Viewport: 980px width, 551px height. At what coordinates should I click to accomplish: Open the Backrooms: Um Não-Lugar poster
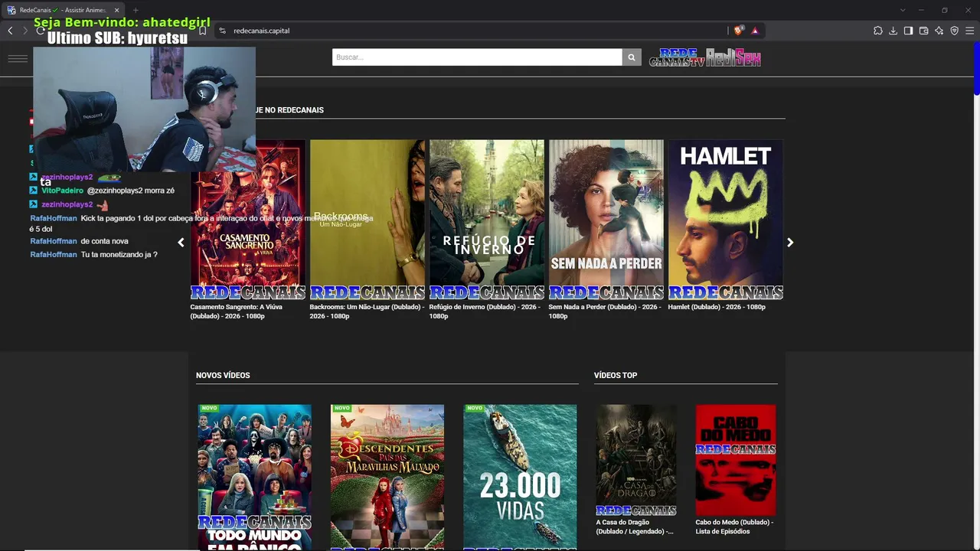point(367,220)
